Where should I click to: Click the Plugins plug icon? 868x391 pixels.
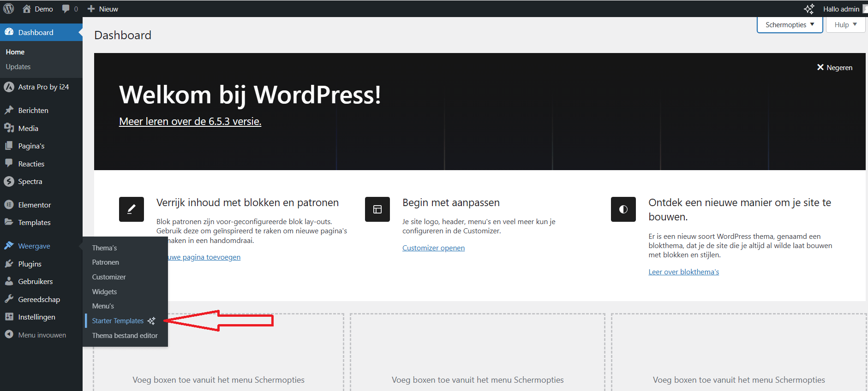[9, 264]
